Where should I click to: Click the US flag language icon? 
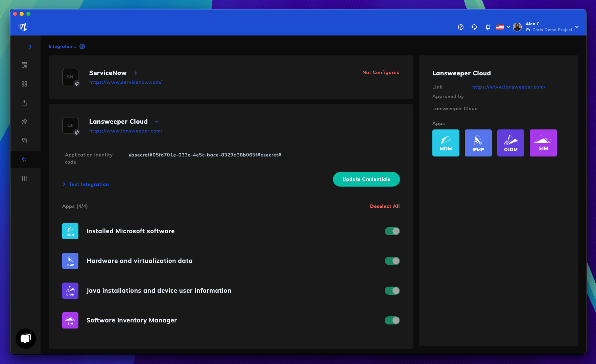click(x=500, y=27)
